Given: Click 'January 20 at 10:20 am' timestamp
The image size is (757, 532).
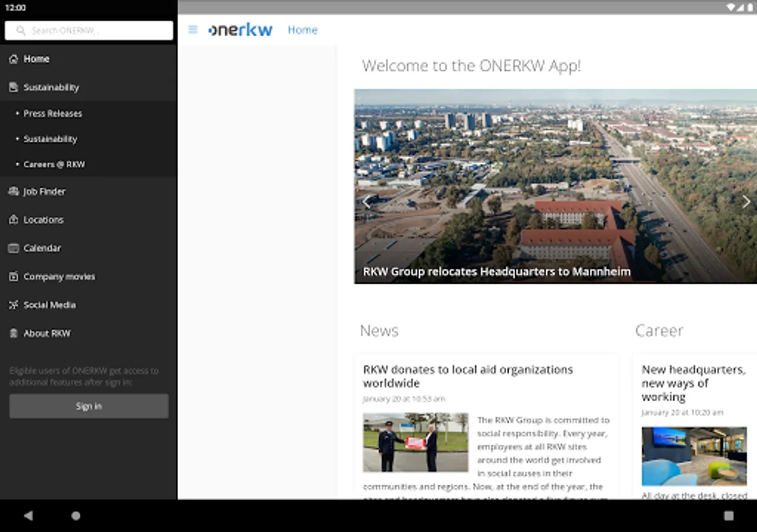Looking at the screenshot, I should pos(682,413).
